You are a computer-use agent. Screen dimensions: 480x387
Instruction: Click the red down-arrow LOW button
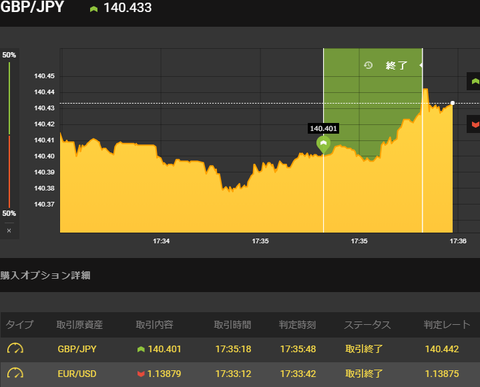pyautogui.click(x=474, y=124)
